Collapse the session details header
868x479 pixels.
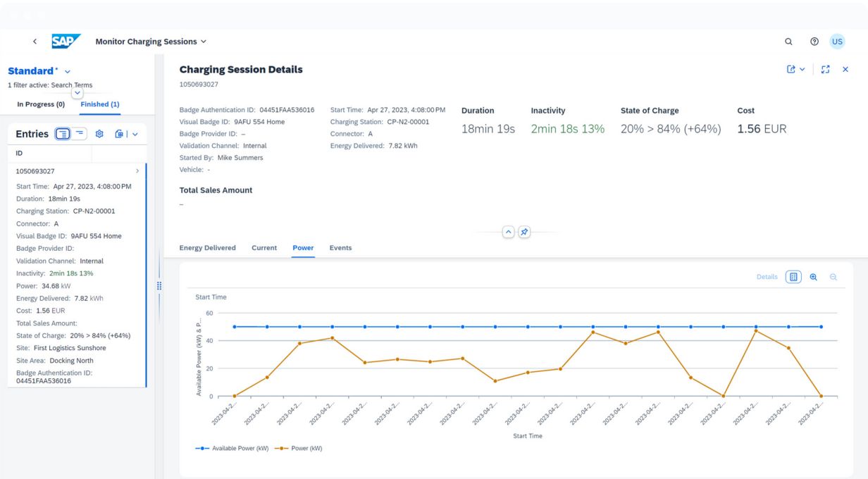pyautogui.click(x=507, y=232)
